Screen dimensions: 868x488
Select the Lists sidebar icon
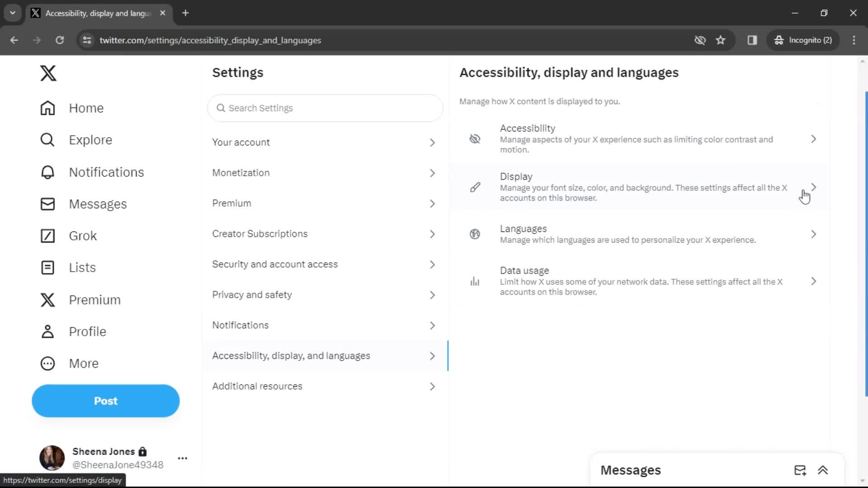click(x=47, y=267)
